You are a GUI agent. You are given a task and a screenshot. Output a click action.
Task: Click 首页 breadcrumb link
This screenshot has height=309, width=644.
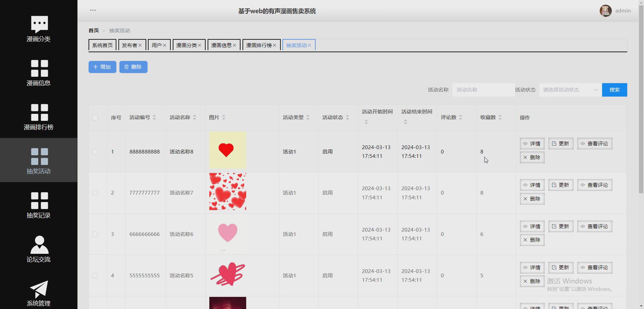coord(94,31)
